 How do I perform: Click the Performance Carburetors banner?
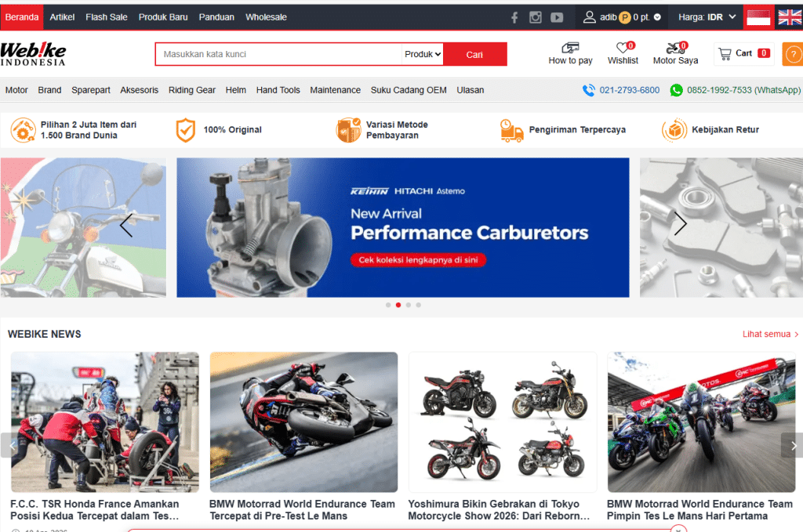[x=403, y=228]
